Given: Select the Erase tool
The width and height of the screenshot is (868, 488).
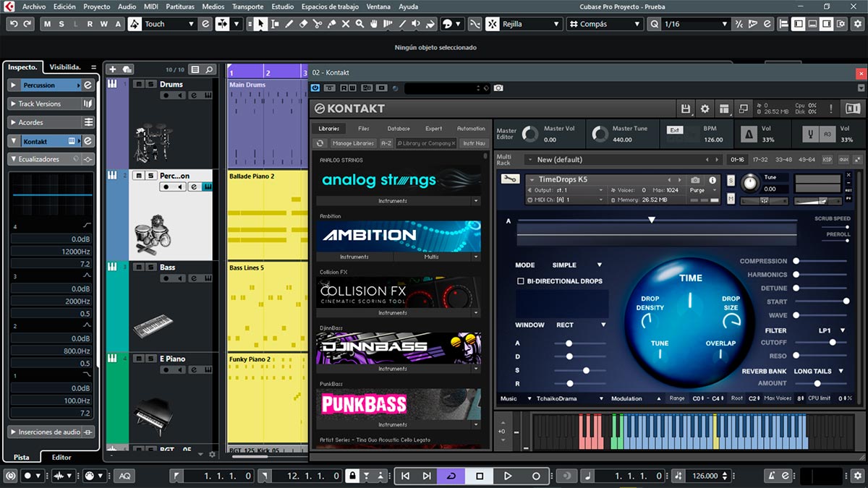Looking at the screenshot, I should (304, 24).
